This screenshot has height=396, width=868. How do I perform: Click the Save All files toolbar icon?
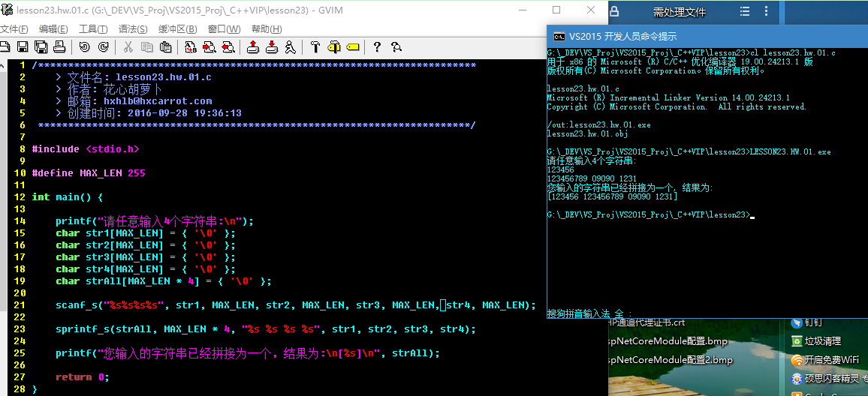click(x=41, y=47)
